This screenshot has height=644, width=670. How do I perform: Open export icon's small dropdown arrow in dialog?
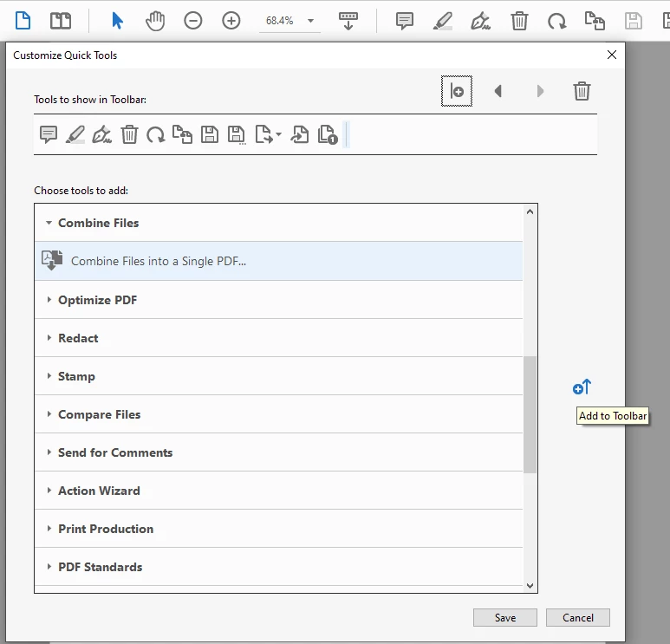(278, 134)
